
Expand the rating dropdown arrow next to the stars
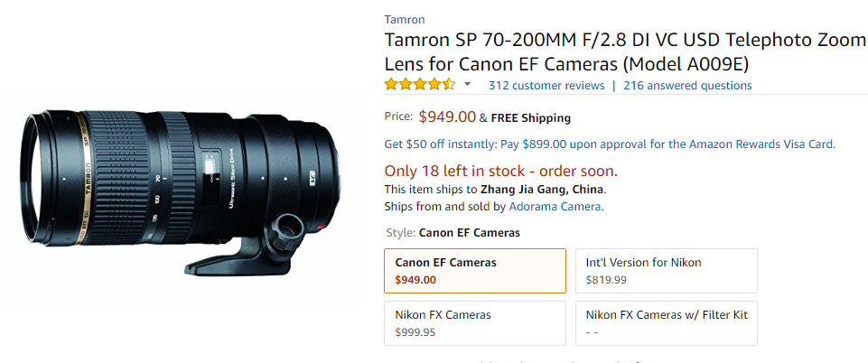(x=467, y=85)
